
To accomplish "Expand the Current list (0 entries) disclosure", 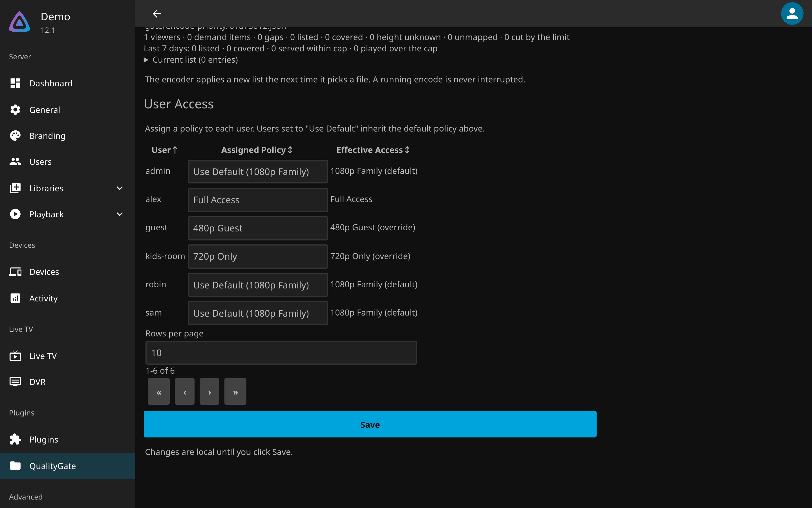I will [x=191, y=60].
